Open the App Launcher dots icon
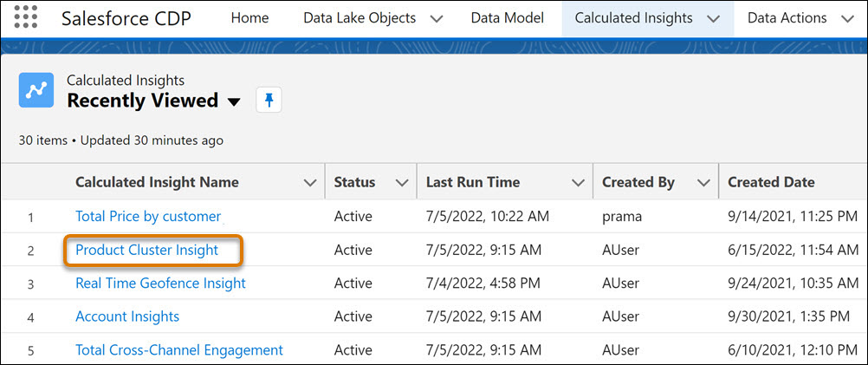The height and width of the screenshot is (365, 868). (x=26, y=17)
